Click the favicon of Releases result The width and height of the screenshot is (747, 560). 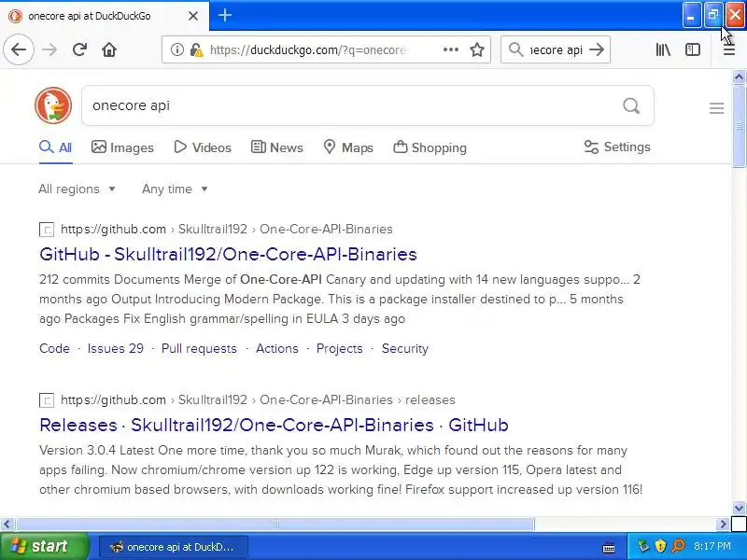(x=46, y=400)
